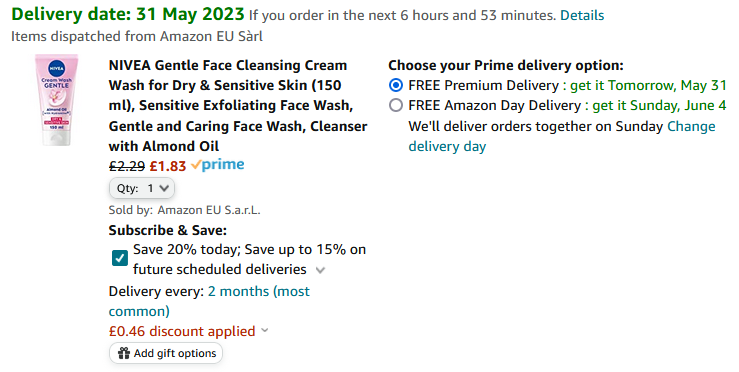Expand the £0.46 discount applied chevron
This screenshot has height=372, width=739.
click(x=265, y=330)
